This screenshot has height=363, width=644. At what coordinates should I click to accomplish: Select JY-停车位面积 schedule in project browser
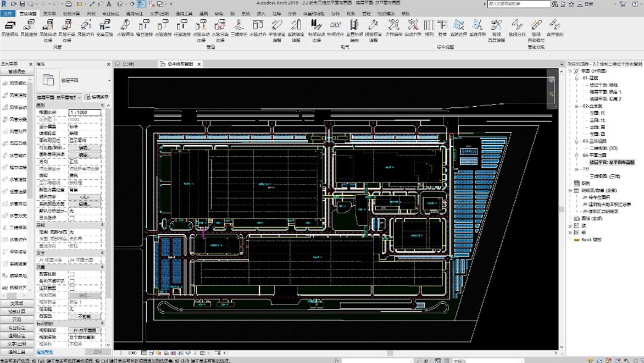click(596, 197)
